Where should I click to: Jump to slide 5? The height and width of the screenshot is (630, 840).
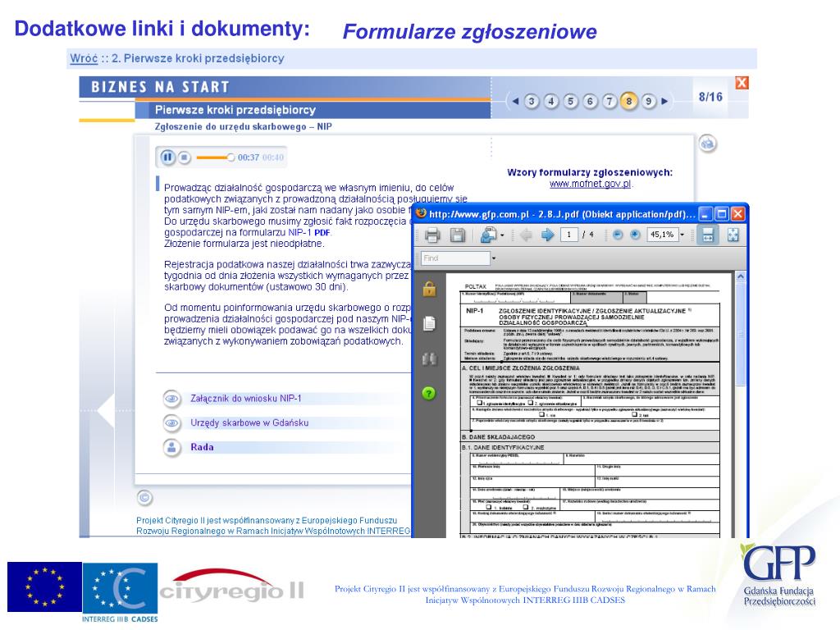571,101
